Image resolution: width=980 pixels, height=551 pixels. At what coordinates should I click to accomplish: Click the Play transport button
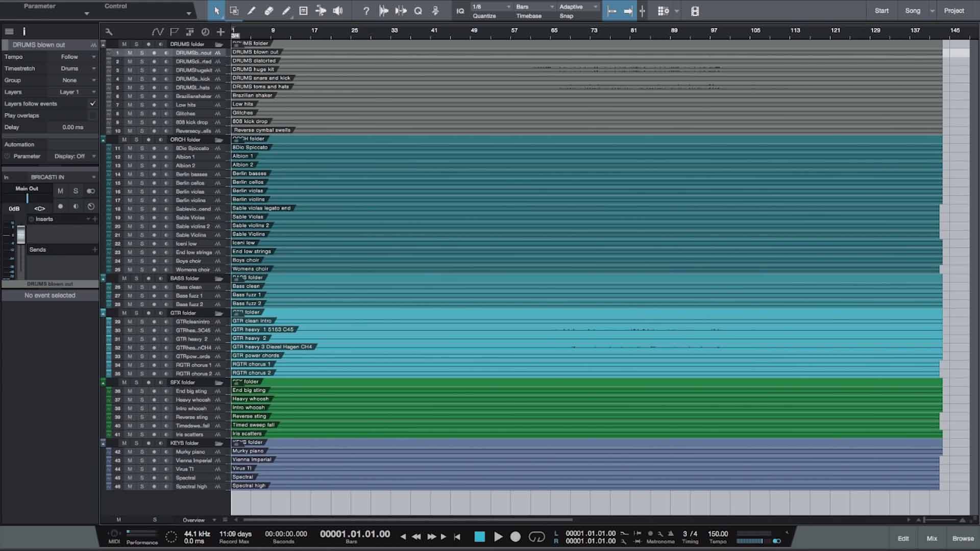pos(498,537)
